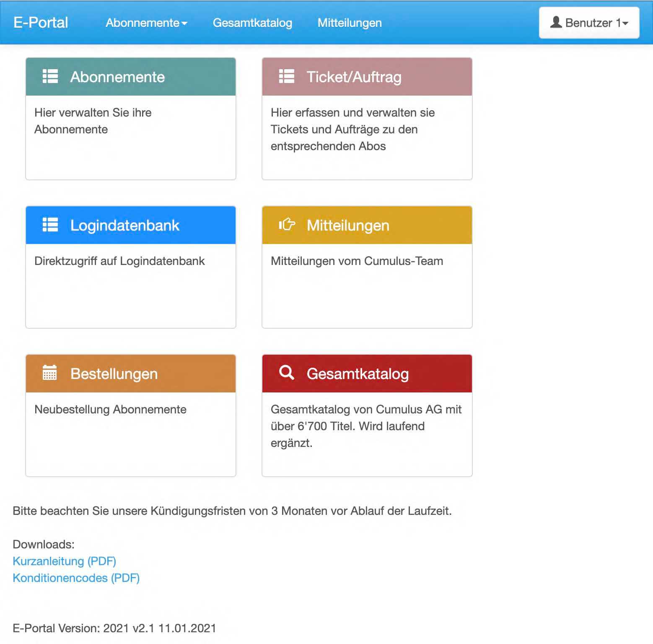Select Mitteilungen in the top navigation
Screen dimensions: 653x644
point(350,23)
